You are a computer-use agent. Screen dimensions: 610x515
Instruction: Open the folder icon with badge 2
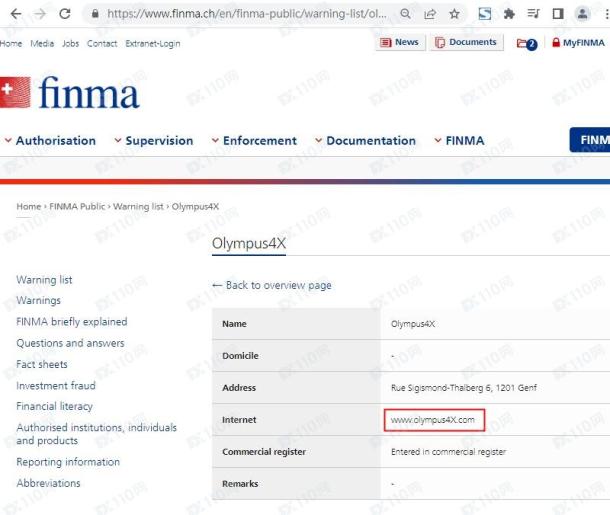coord(527,44)
